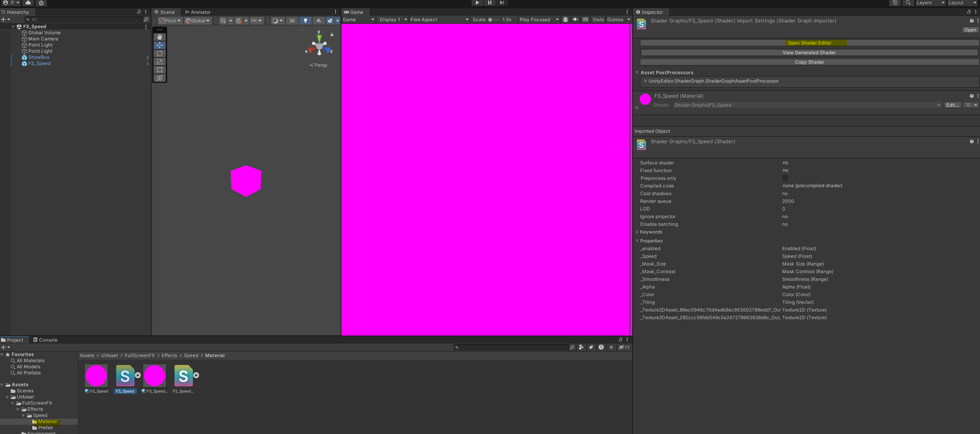Open the Pivot dropdown
980x434 pixels.
[170, 20]
